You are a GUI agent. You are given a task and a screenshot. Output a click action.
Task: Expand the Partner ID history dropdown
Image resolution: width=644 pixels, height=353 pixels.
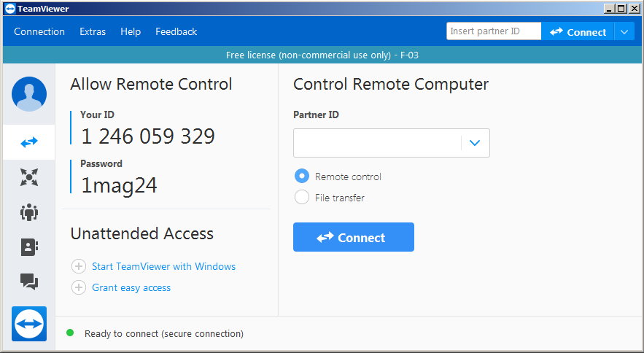click(x=475, y=143)
